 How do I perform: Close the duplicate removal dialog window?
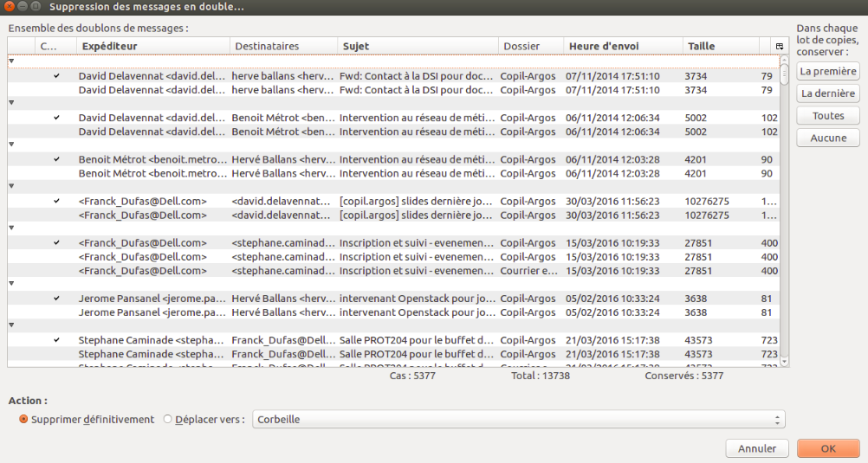point(10,7)
